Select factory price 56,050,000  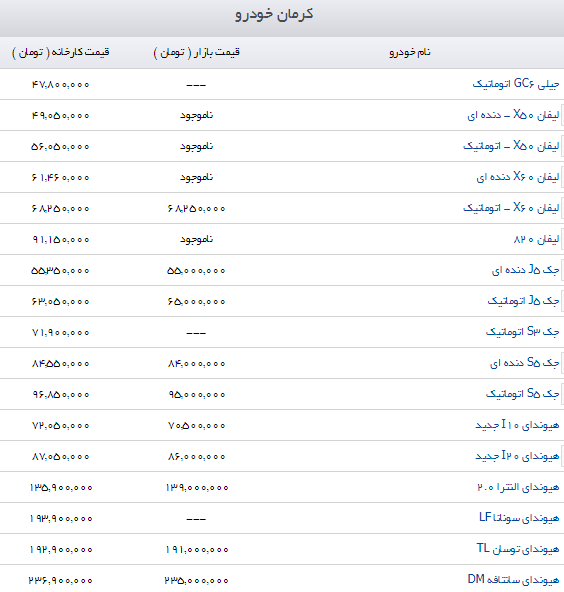coord(60,146)
